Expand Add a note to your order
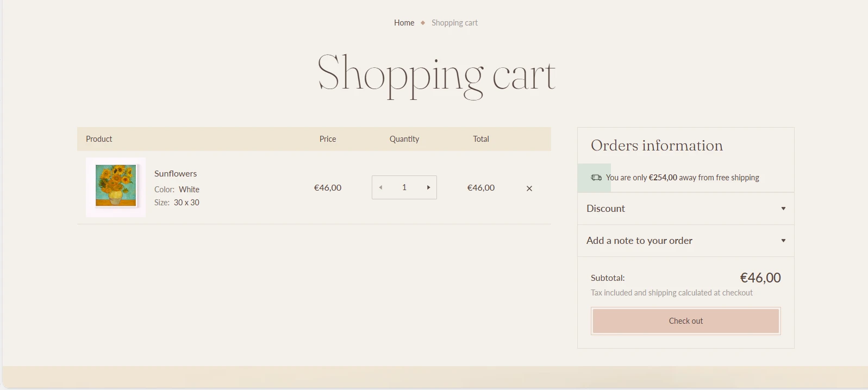The width and height of the screenshot is (868, 390). [x=686, y=241]
